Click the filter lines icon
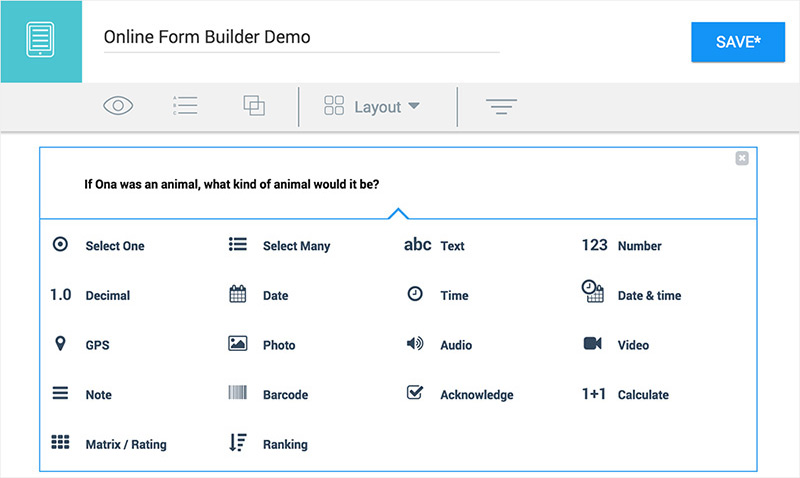 tap(502, 106)
